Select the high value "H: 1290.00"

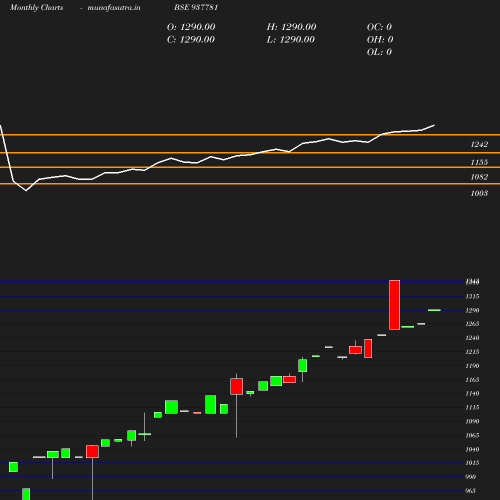291,27
